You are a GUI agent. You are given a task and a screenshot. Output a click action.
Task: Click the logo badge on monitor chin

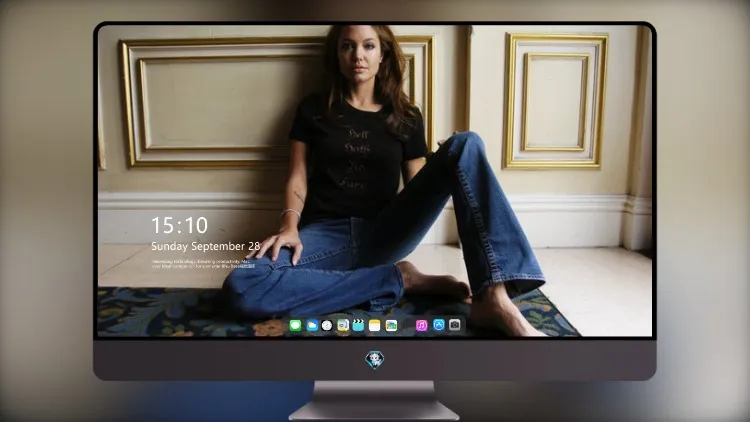tap(375, 360)
